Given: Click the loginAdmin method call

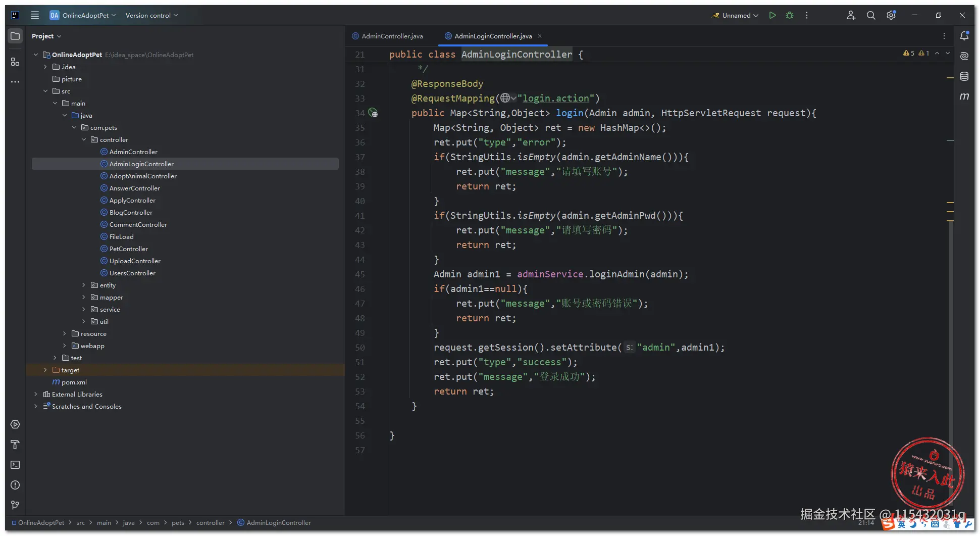Looking at the screenshot, I should coord(617,274).
